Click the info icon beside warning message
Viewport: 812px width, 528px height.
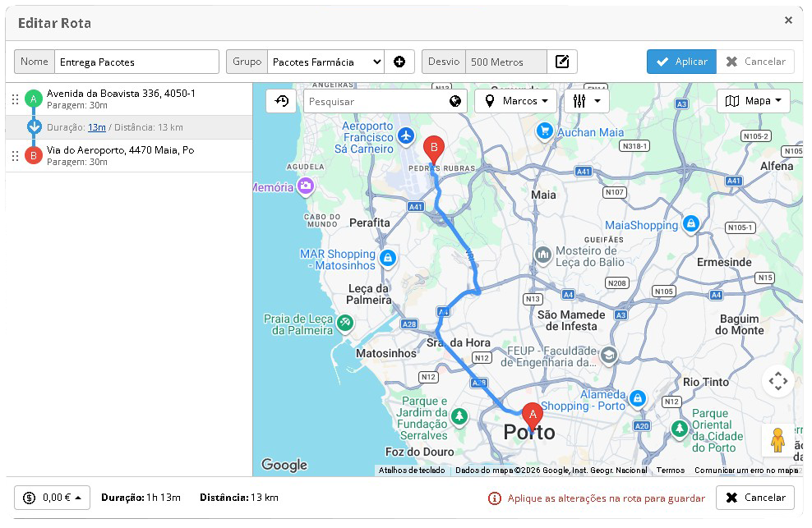[x=495, y=498]
